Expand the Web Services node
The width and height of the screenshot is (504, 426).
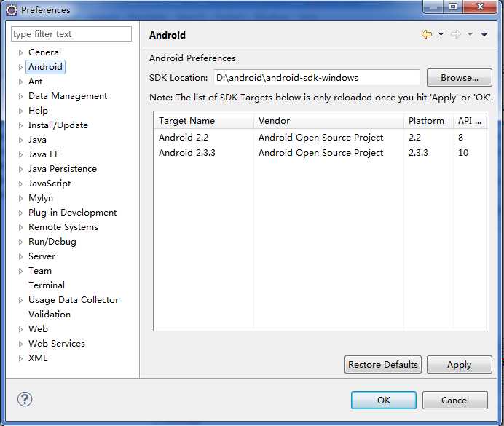pos(20,344)
